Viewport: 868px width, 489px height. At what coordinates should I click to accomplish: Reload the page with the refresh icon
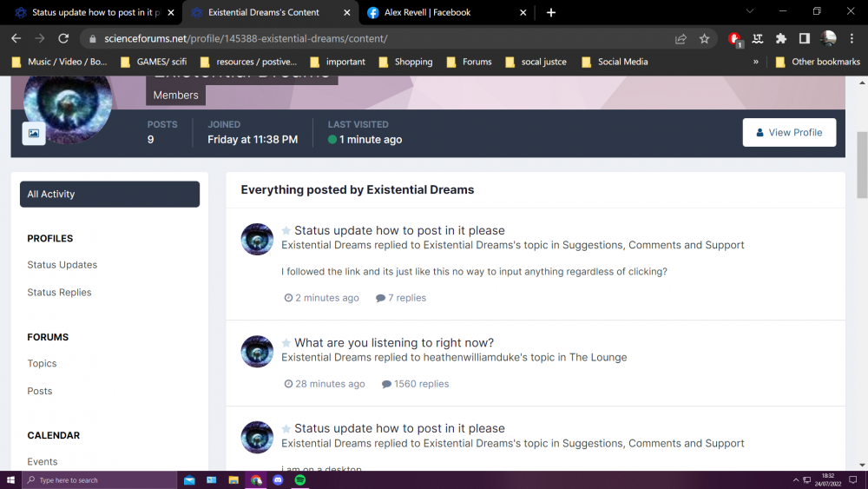[63, 39]
